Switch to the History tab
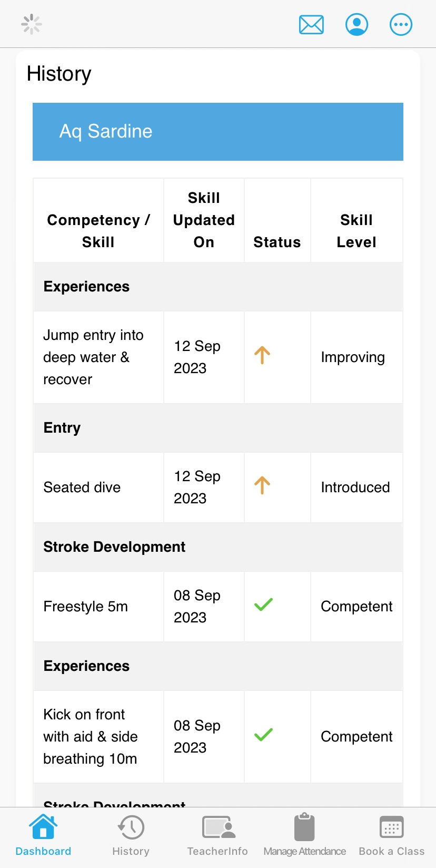The width and height of the screenshot is (436, 868). pos(131,835)
